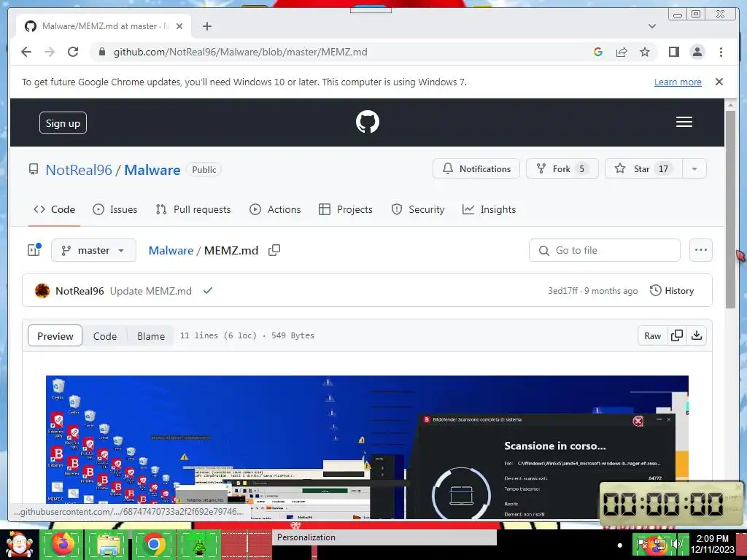Select the Preview view toggle
Viewport: 747px width, 560px height.
pos(55,335)
